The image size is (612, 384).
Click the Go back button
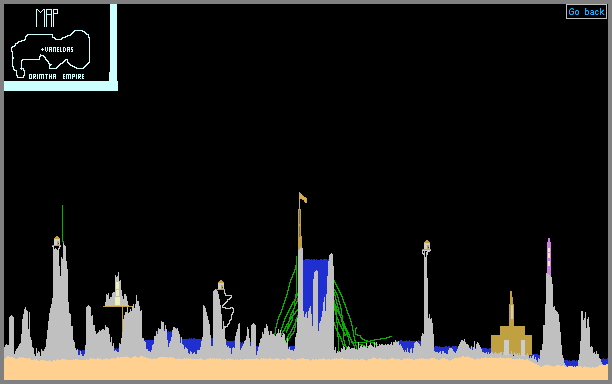tap(586, 12)
